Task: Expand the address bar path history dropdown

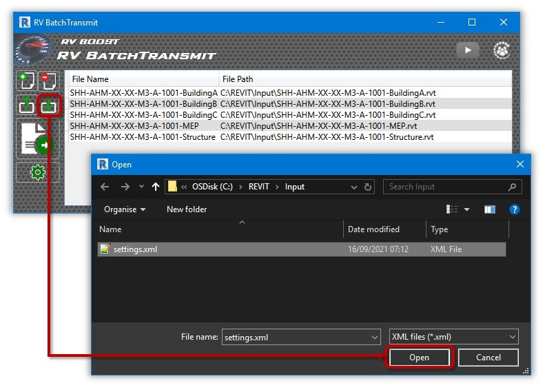Action: [x=354, y=187]
